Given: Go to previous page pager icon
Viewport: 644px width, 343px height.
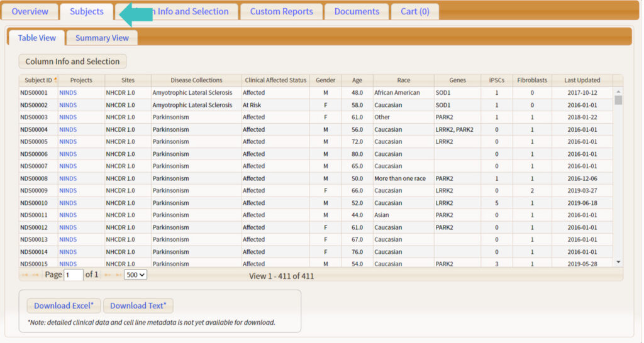Looking at the screenshot, I should [35, 275].
